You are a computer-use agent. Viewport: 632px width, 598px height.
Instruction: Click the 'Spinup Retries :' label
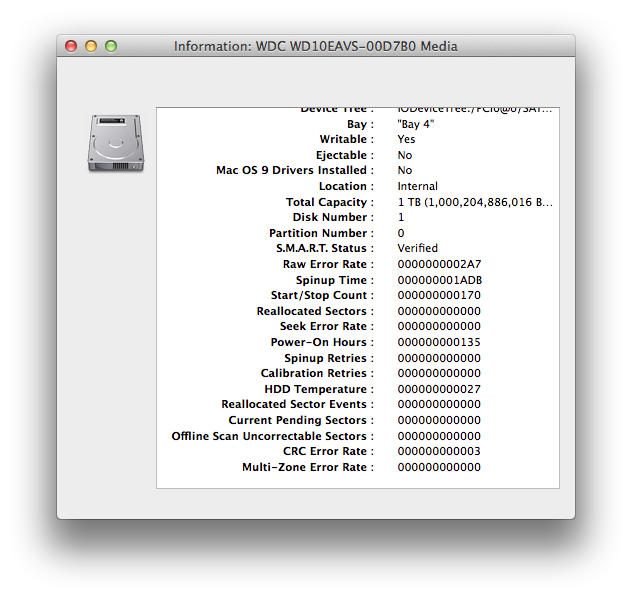pyautogui.click(x=329, y=358)
